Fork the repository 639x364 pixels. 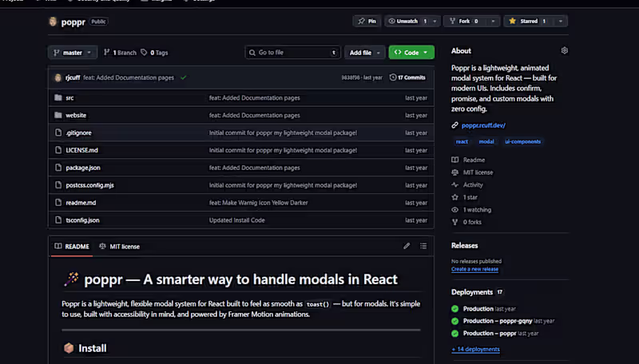point(465,22)
